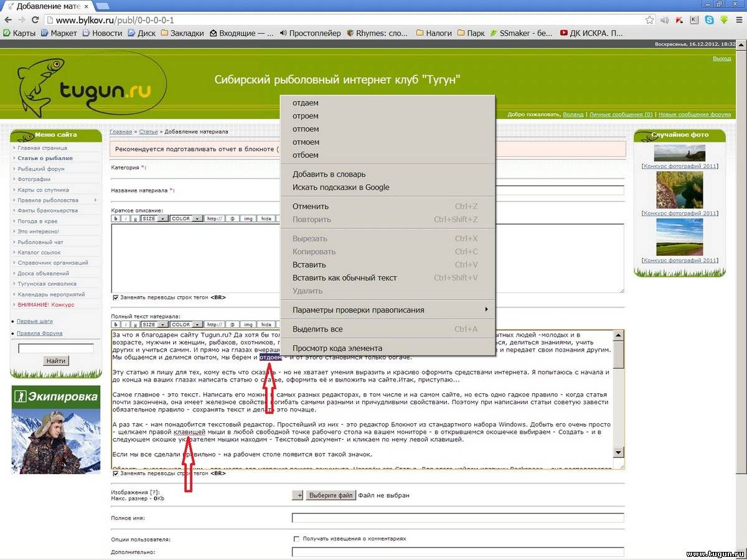
Task: Click the speaker extension icon in address bar
Action: point(665,20)
